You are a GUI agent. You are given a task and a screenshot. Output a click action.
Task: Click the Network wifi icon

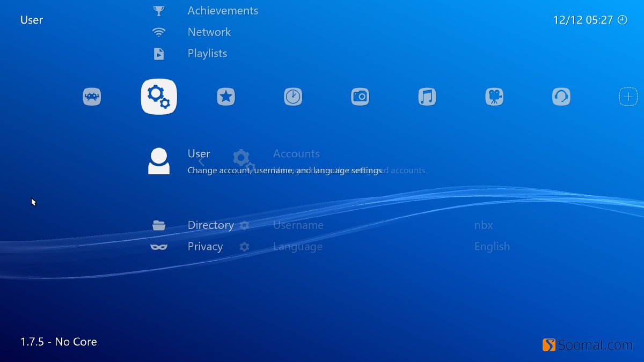[x=159, y=32]
